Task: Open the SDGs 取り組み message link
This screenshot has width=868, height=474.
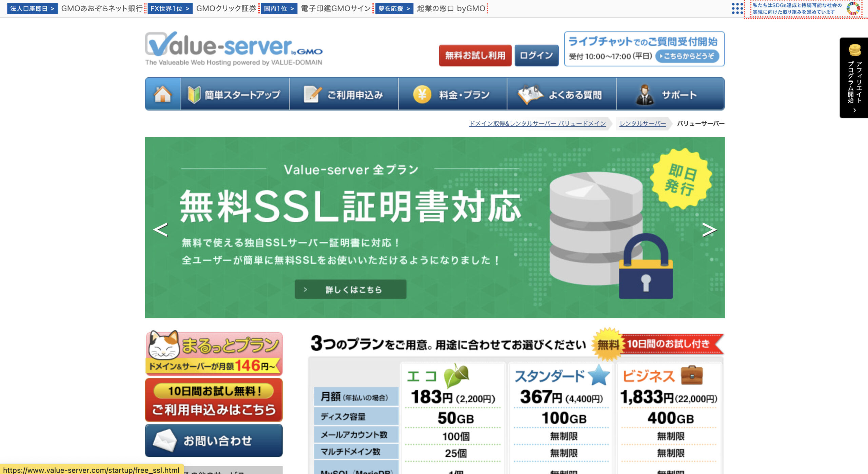Action: coord(797,8)
